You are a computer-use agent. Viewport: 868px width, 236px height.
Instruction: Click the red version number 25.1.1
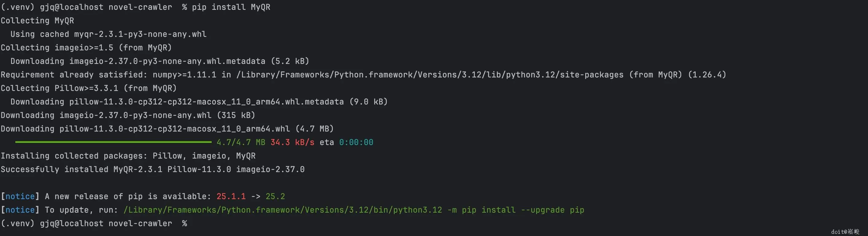[x=231, y=196]
